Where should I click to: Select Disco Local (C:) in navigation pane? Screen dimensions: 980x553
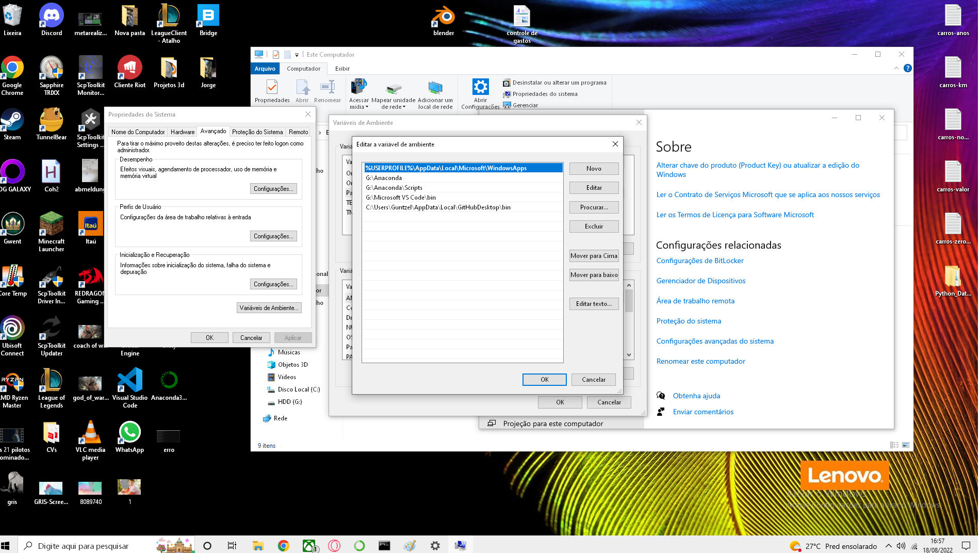[298, 389]
